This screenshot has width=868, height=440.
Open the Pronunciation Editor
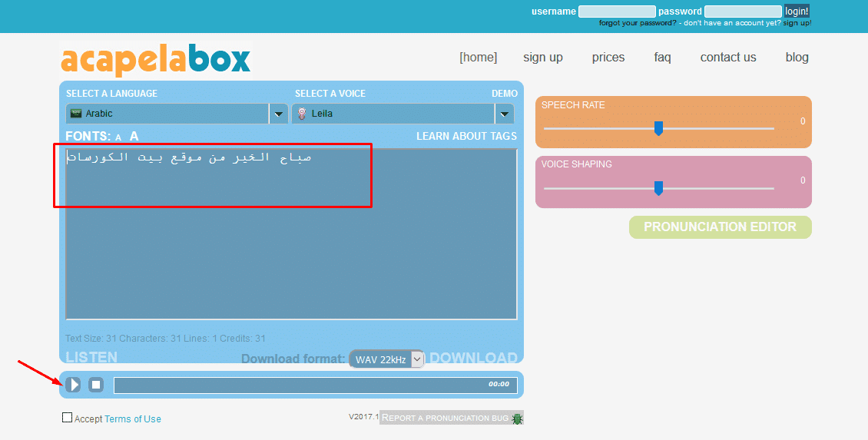pos(720,227)
